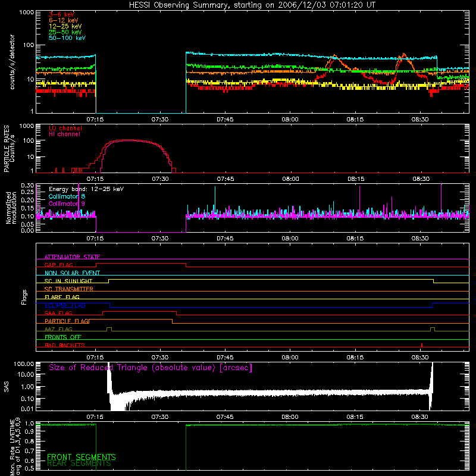Click the SC IN SUNLIGHT flag label
The width and height of the screenshot is (476, 476).
[68, 281]
